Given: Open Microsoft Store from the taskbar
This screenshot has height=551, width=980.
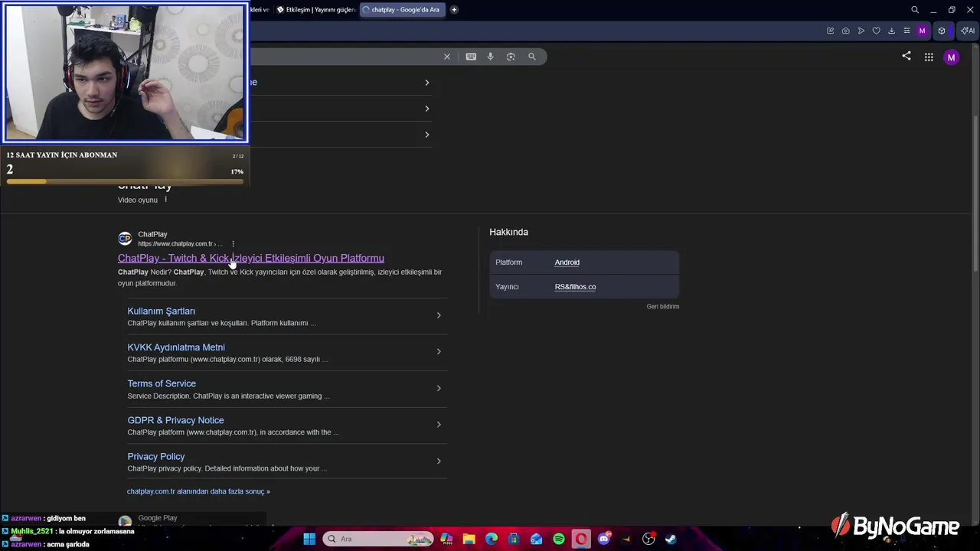Looking at the screenshot, I should 514,539.
